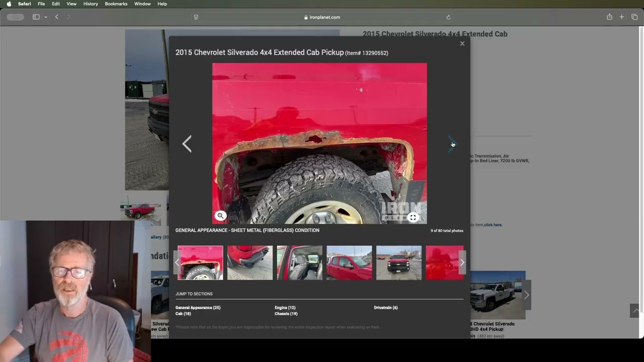644x362 pixels.
Task: Select the red truck thumbnail on background page
Action: click(x=140, y=211)
